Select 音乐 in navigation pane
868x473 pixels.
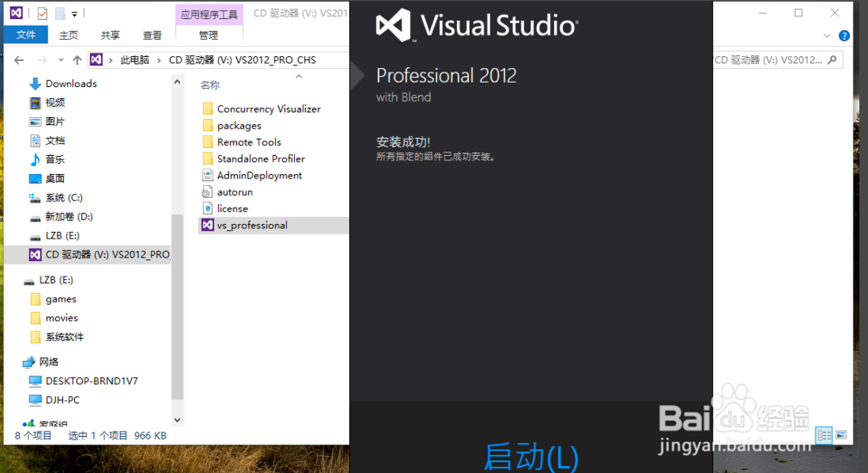(55, 159)
